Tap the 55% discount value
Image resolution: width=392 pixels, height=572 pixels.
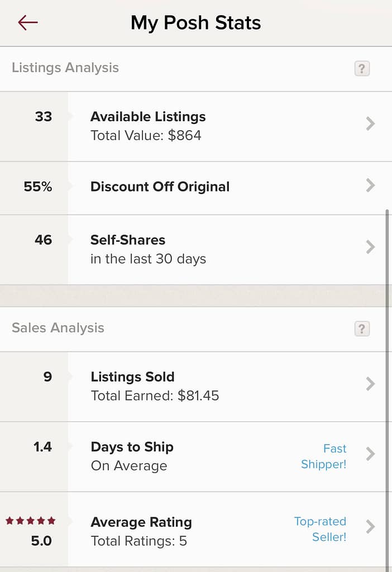pyautogui.click(x=38, y=187)
